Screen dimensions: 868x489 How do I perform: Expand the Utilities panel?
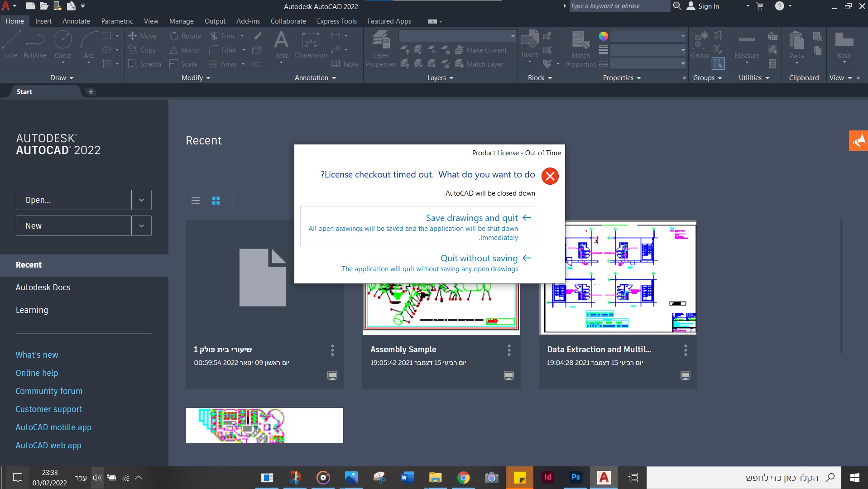pyautogui.click(x=754, y=78)
